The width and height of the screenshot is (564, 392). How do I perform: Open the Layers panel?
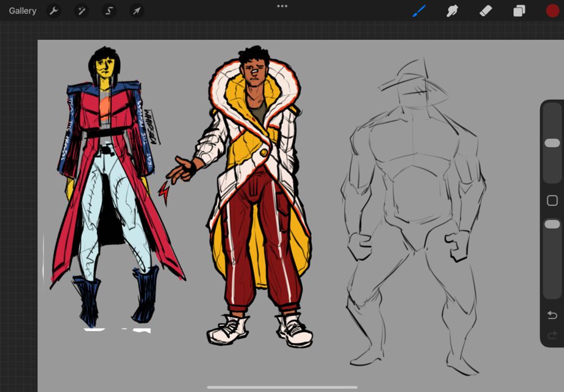pyautogui.click(x=519, y=11)
